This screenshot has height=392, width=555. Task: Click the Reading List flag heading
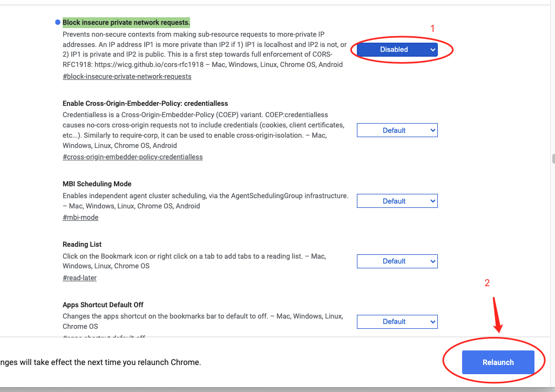click(82, 245)
